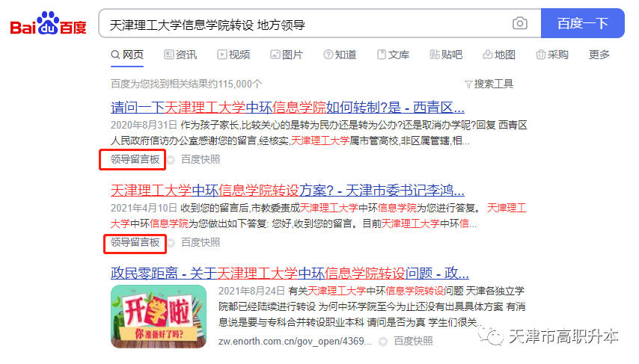Expand the arrow beside first 领导留言板

[171, 160]
